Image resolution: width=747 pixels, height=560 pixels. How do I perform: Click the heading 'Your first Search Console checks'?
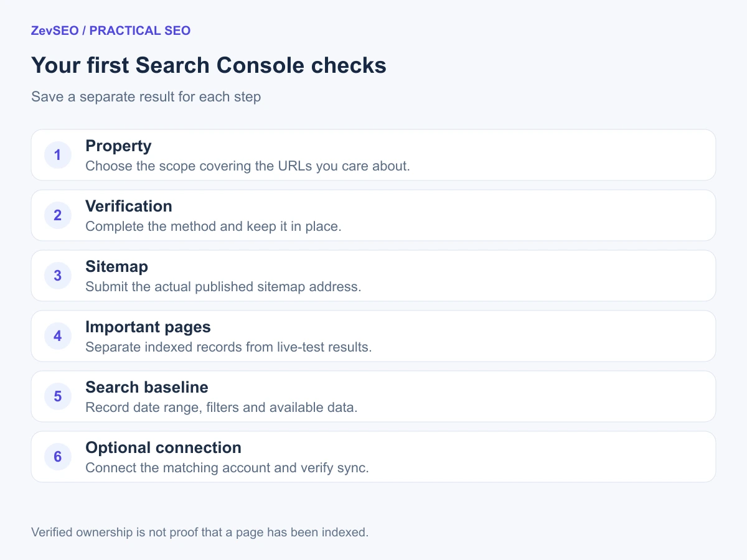[209, 65]
